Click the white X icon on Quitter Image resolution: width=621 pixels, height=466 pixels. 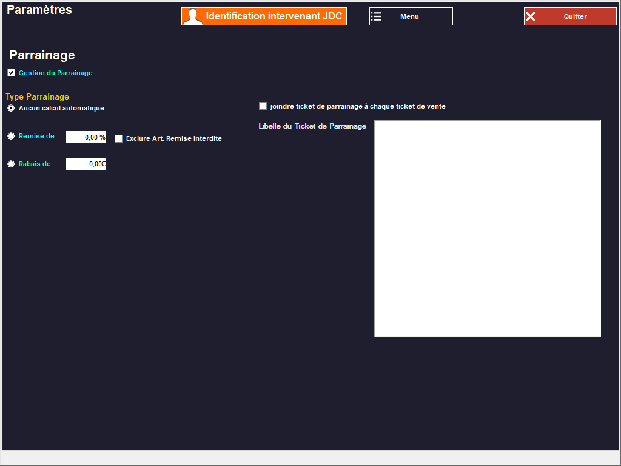pos(531,17)
